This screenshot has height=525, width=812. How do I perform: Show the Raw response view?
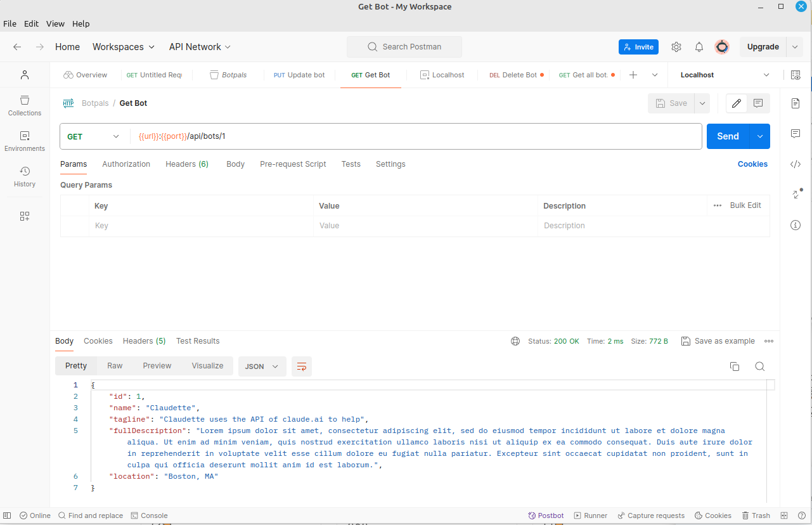point(115,366)
